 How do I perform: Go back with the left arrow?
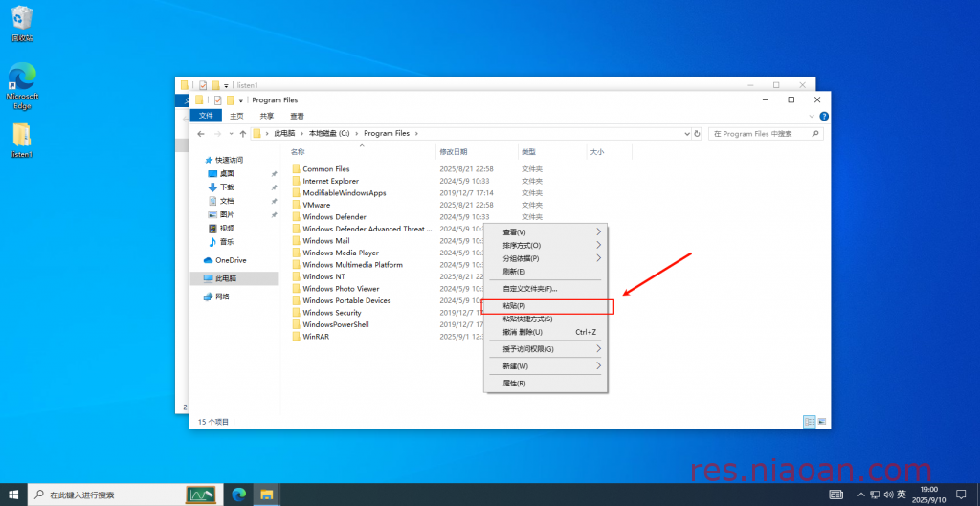(x=201, y=134)
